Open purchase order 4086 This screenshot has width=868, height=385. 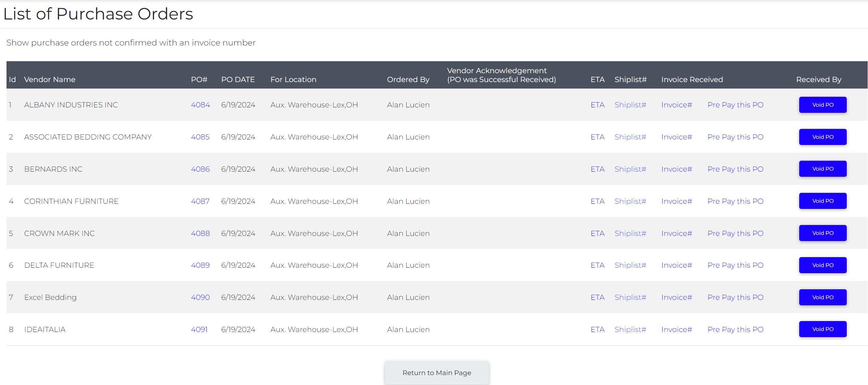point(200,169)
